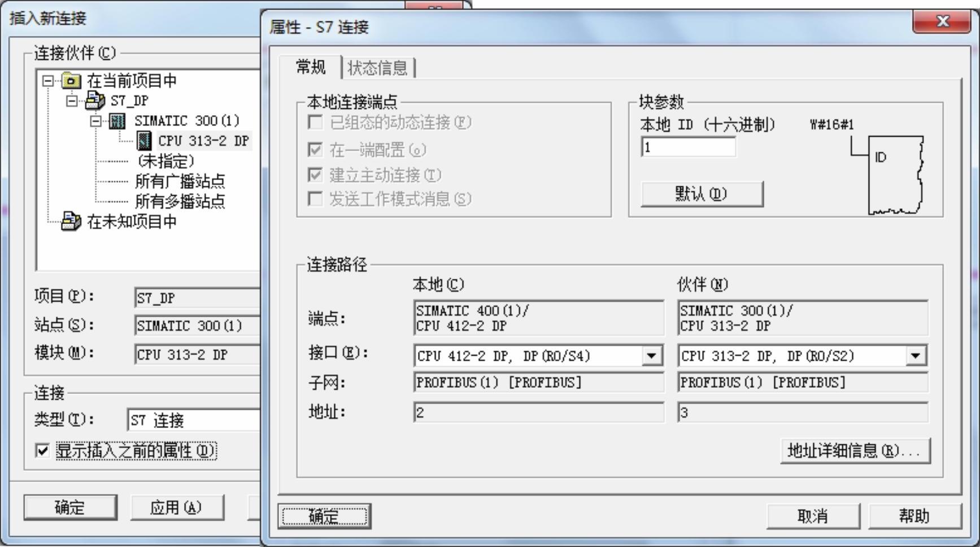
Task: Click the local 子网 PROFIBUS(1) field
Action: [538, 382]
